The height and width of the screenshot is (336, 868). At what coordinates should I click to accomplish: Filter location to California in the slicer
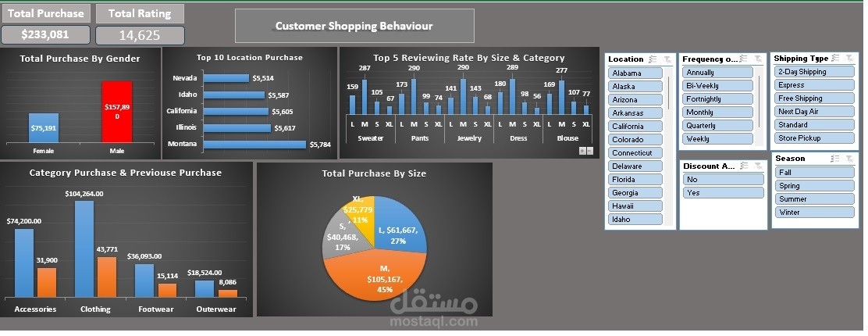coord(635,127)
